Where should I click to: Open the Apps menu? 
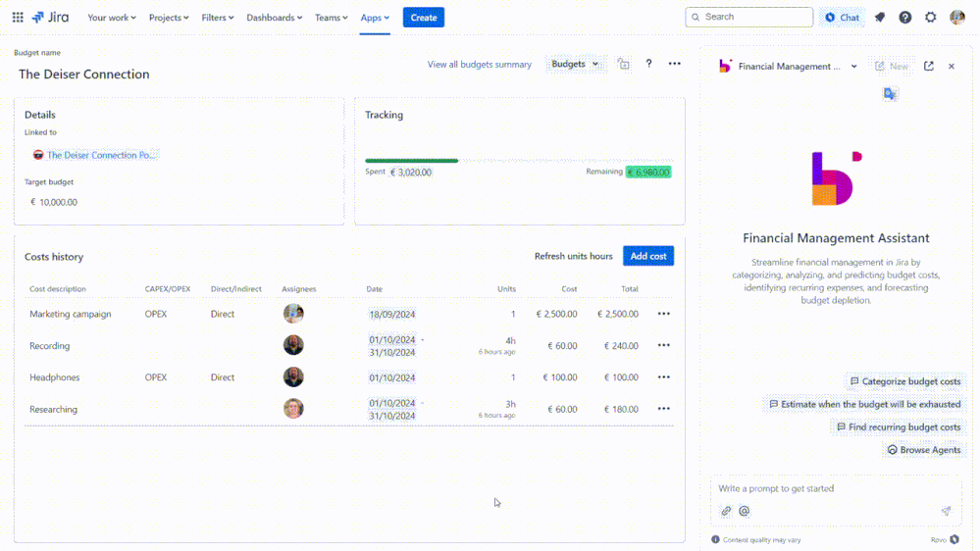click(375, 18)
